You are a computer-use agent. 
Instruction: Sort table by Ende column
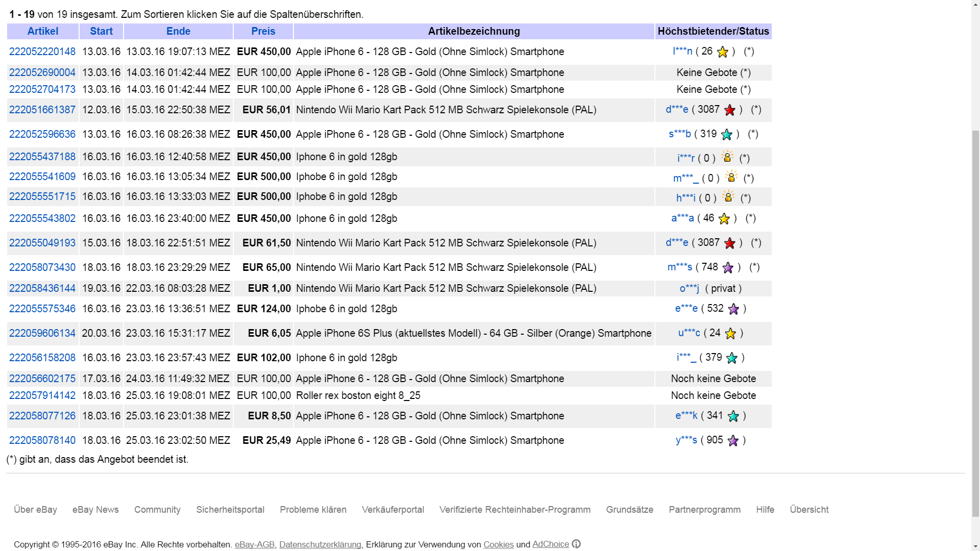pyautogui.click(x=178, y=31)
